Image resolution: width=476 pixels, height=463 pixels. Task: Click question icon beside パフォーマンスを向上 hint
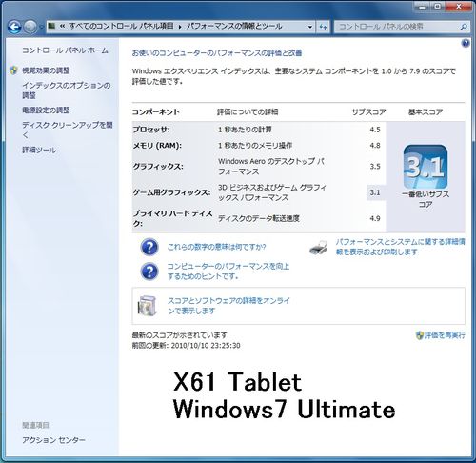(x=149, y=272)
